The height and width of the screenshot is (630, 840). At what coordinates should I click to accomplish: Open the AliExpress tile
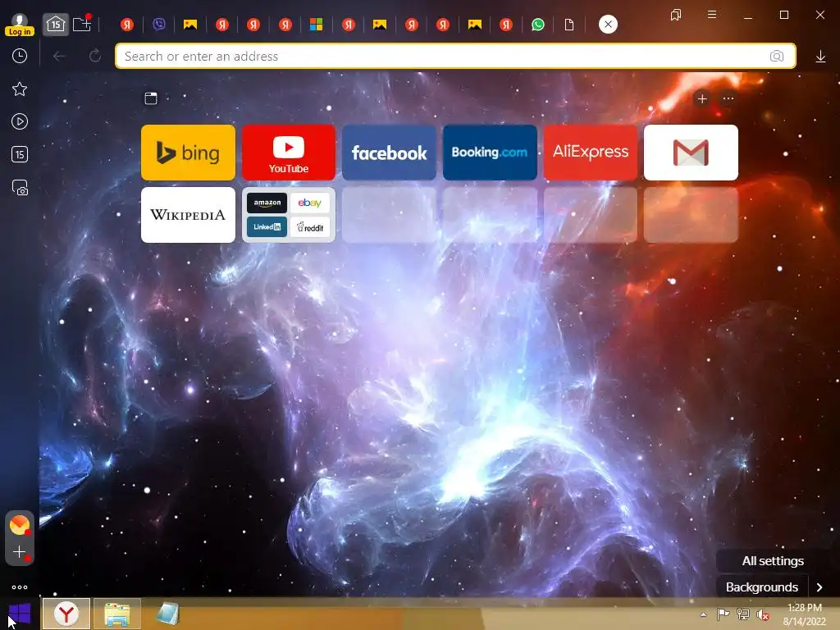point(591,153)
